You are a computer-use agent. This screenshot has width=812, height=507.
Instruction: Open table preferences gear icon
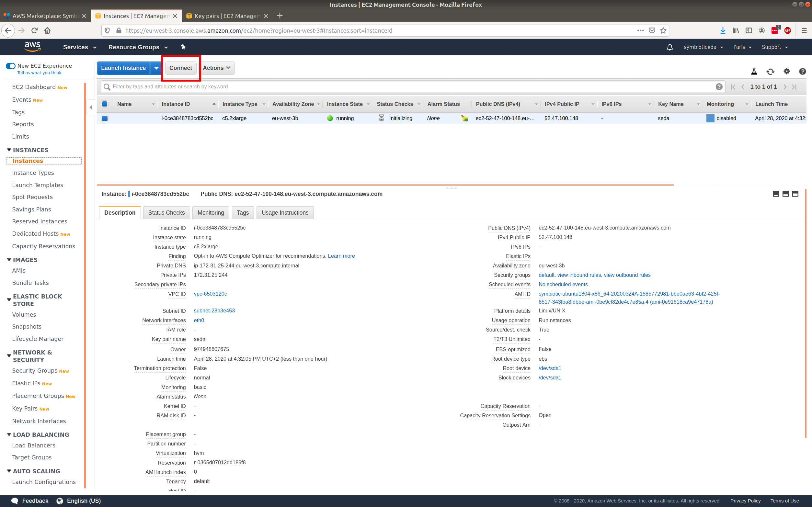pos(786,72)
